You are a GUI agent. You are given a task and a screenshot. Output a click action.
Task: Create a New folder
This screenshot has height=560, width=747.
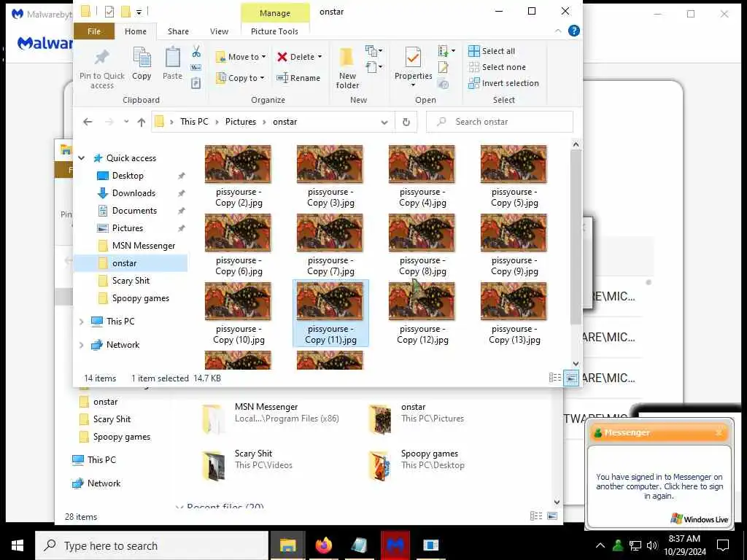347,68
